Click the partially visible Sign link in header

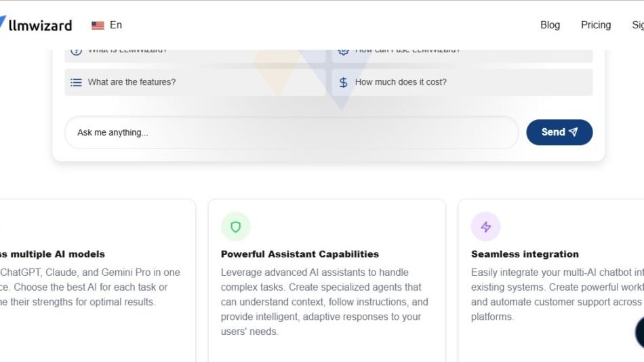click(637, 25)
